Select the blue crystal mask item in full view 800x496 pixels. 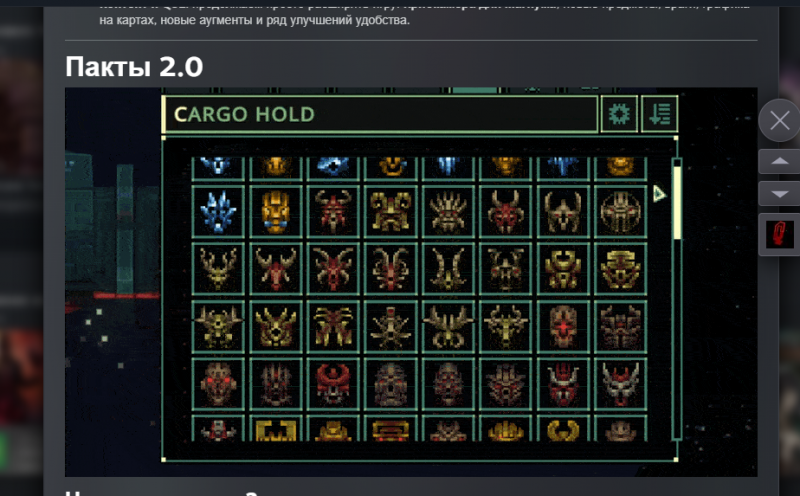tap(218, 211)
